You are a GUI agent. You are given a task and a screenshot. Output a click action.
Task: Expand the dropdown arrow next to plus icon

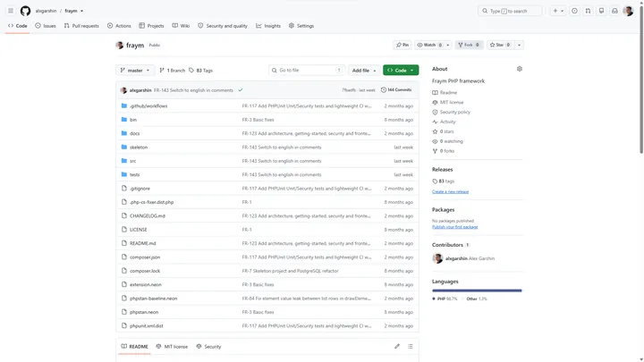coord(563,11)
